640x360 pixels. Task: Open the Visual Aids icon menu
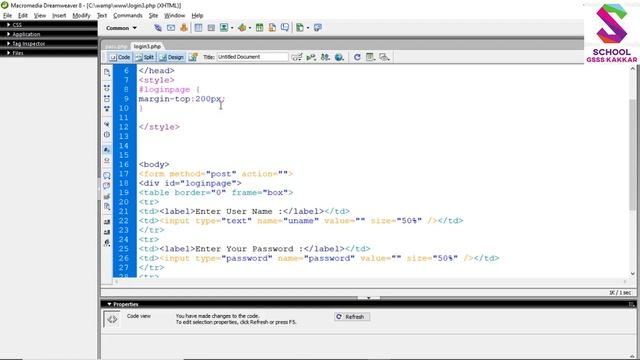click(x=384, y=57)
